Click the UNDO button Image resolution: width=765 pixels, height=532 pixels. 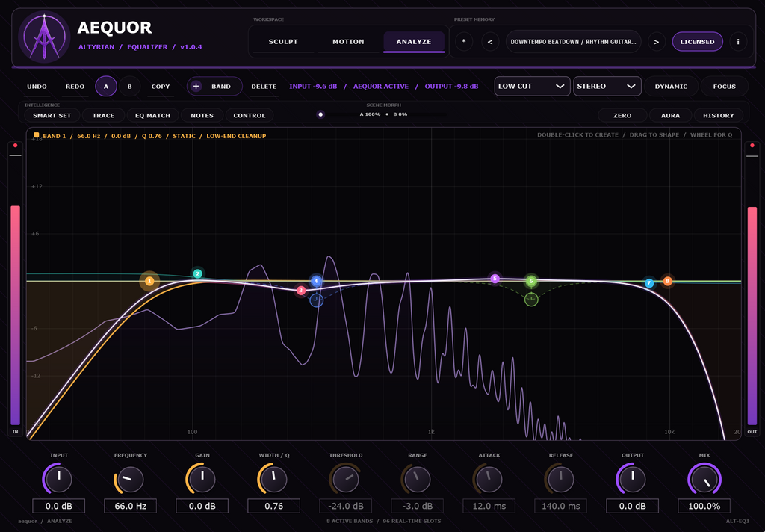(37, 87)
